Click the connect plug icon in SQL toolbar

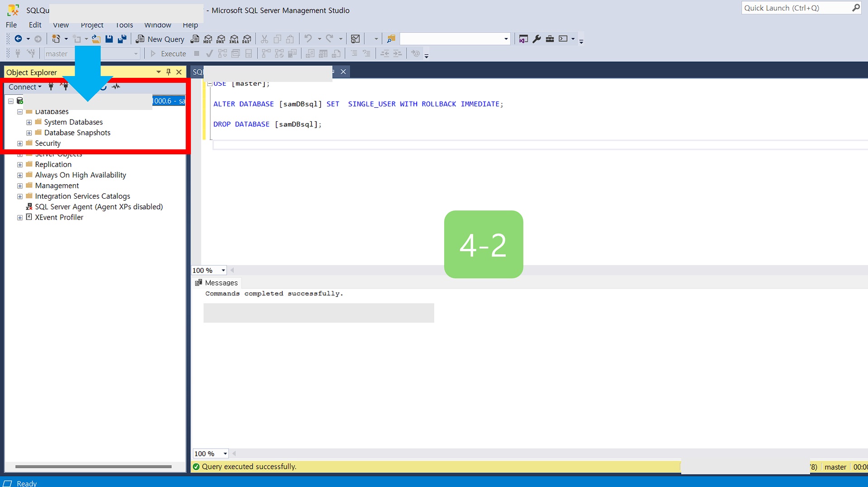(x=18, y=53)
